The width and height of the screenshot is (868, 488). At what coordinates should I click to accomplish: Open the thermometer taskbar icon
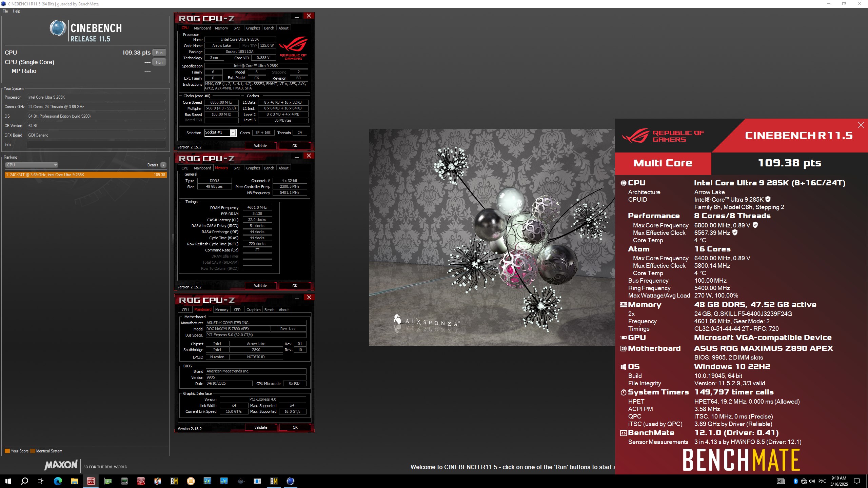(x=158, y=481)
